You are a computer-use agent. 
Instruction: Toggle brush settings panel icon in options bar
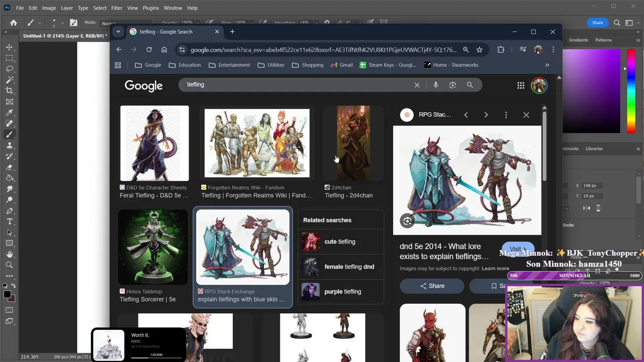click(73, 23)
